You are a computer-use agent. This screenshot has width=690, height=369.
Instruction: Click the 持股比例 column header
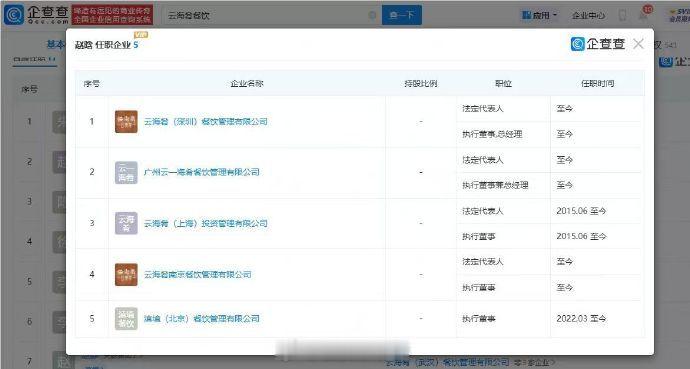pyautogui.click(x=421, y=84)
